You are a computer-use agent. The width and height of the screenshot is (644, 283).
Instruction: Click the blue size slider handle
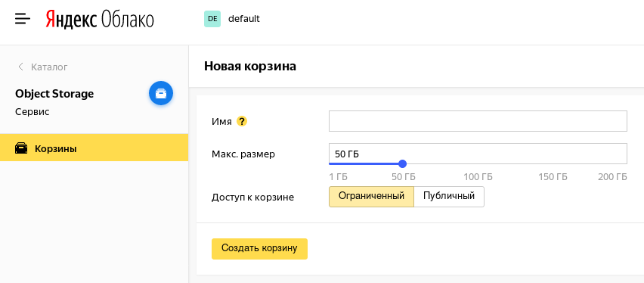click(402, 163)
